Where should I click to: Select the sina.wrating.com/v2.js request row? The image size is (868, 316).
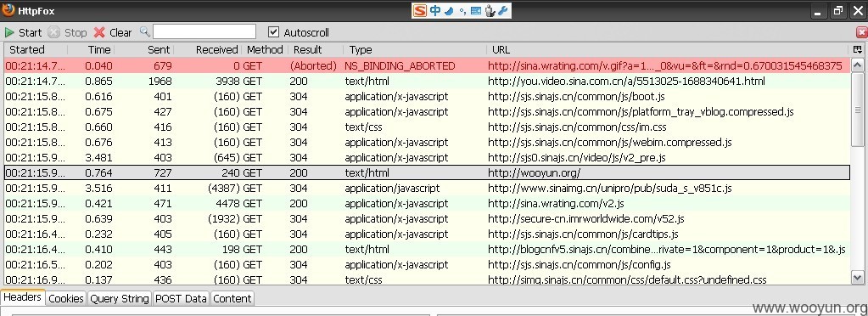pos(427,203)
